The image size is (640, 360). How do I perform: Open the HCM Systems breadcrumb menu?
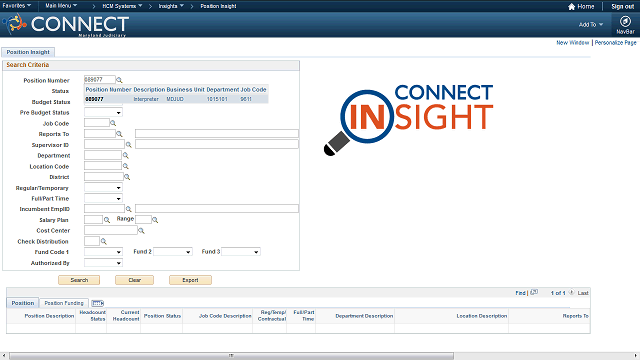(x=122, y=6)
